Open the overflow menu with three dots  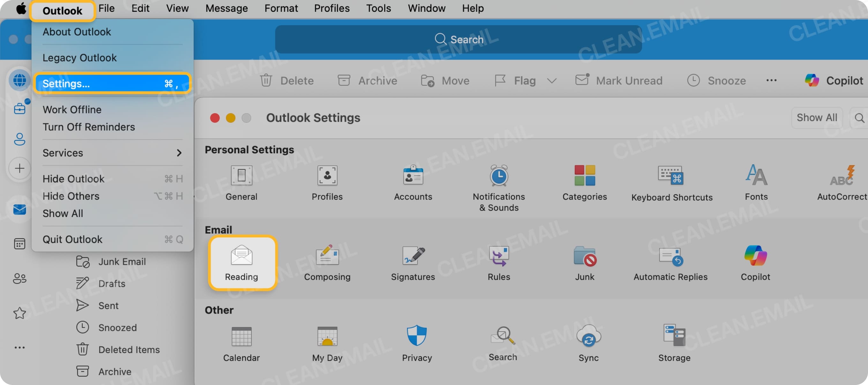(771, 80)
